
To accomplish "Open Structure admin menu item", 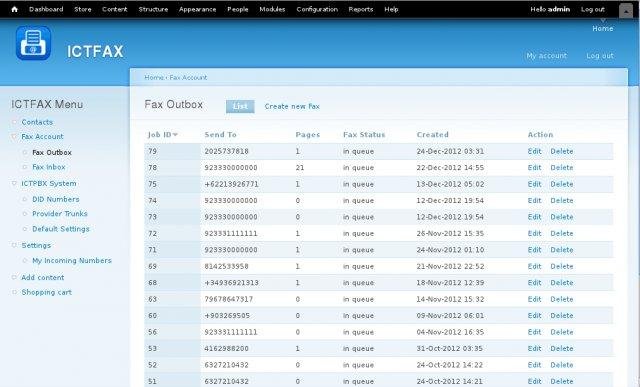I will (x=153, y=9).
